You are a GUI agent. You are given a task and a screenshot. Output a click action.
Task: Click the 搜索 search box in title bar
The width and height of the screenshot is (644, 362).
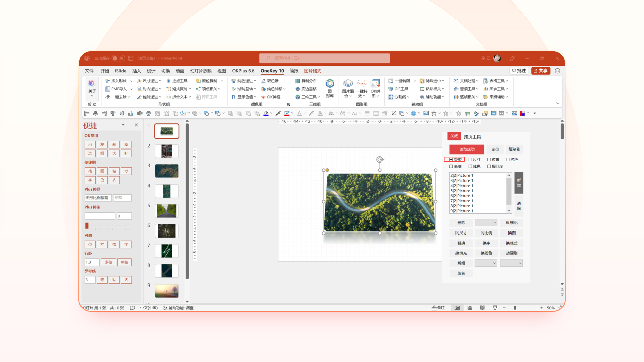pyautogui.click(x=324, y=58)
